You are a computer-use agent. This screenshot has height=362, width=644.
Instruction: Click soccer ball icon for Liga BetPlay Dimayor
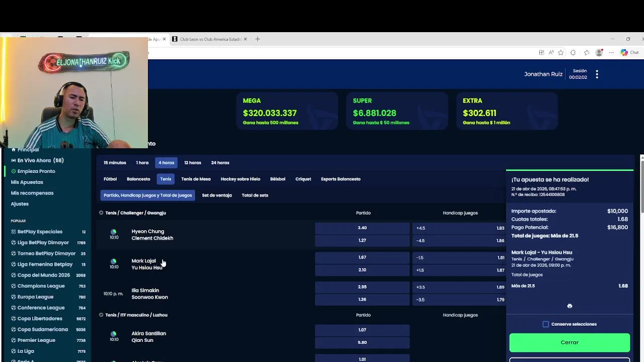(x=14, y=243)
